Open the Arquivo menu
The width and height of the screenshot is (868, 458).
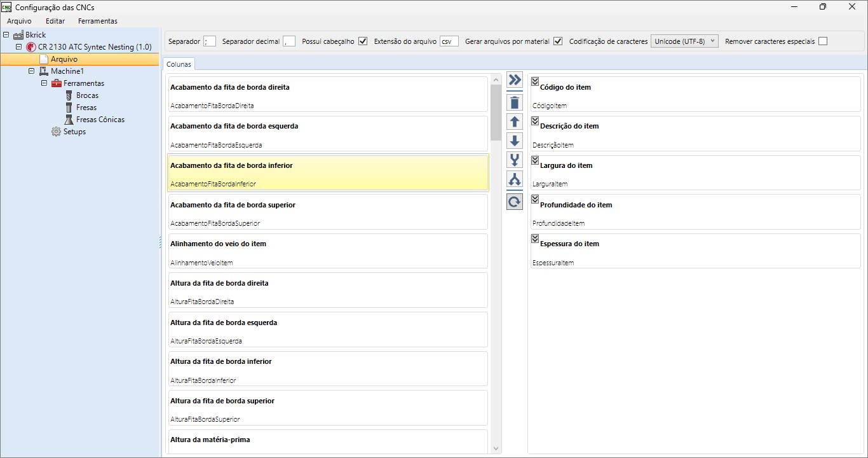click(19, 21)
